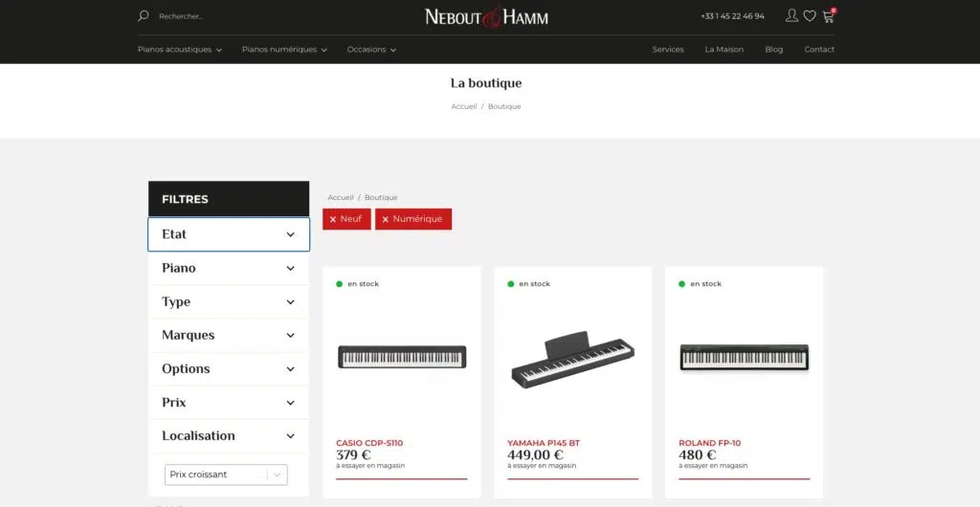
Task: Open Occasions menu
Action: [371, 50]
